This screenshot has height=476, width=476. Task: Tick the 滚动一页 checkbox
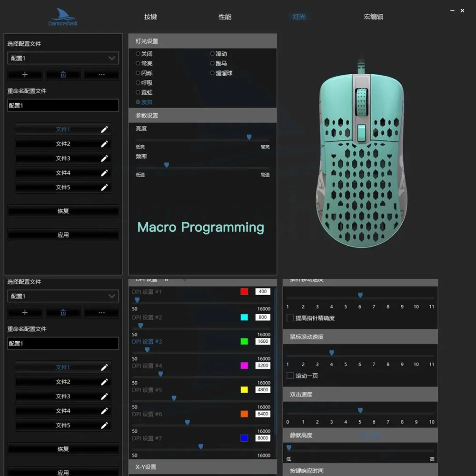290,376
